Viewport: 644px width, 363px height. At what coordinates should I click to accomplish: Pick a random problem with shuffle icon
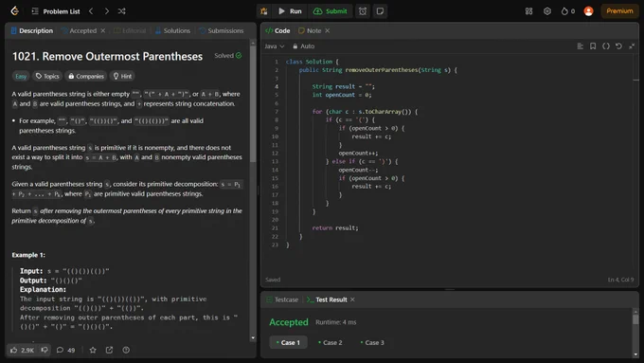tap(121, 11)
